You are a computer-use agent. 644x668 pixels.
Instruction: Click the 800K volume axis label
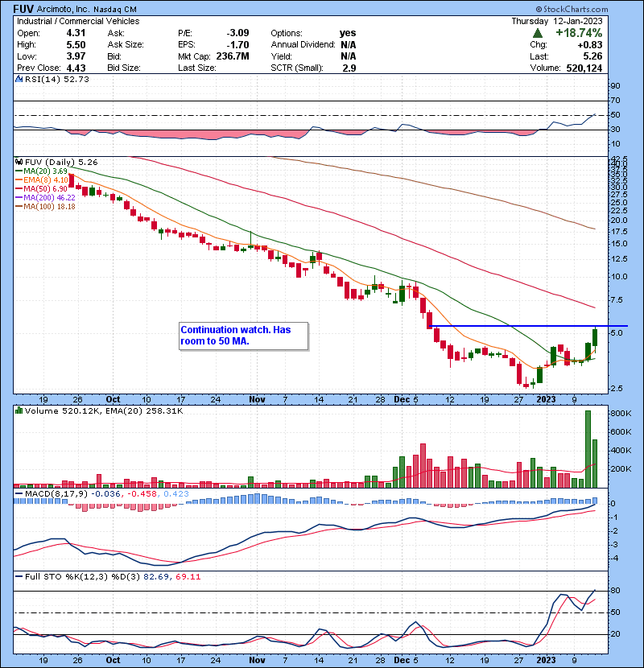621,413
